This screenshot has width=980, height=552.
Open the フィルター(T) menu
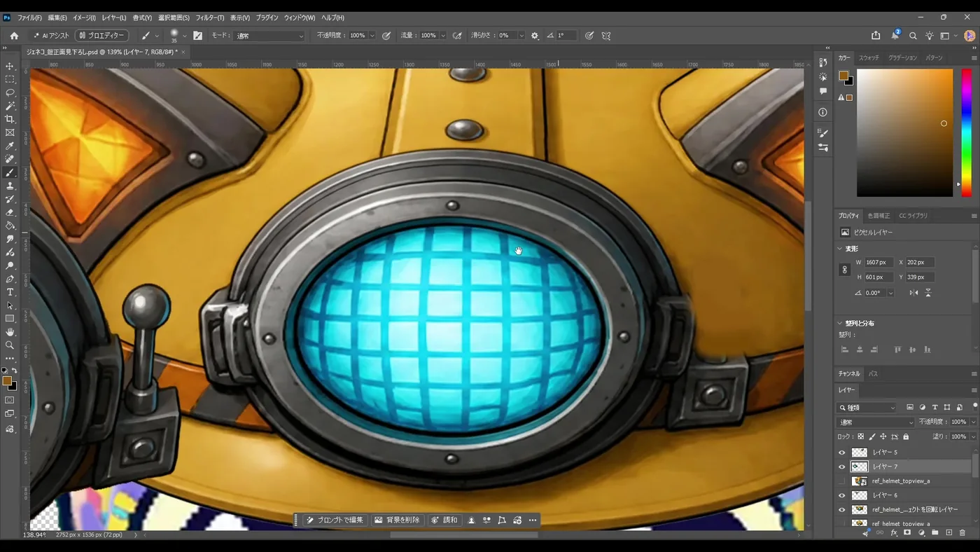click(210, 18)
